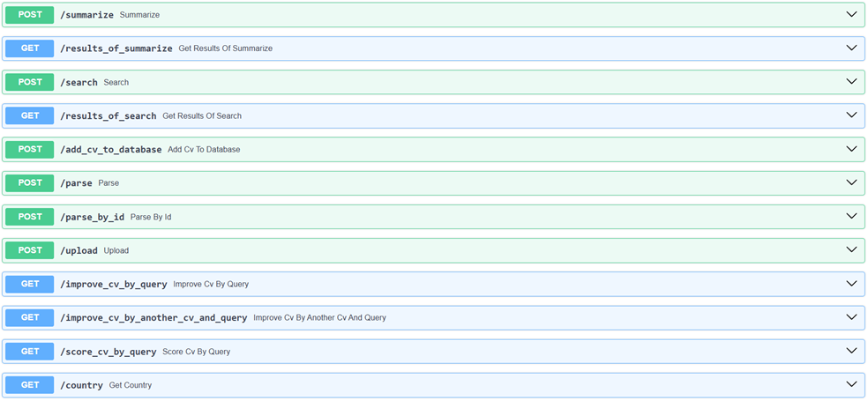The width and height of the screenshot is (868, 401).
Task: Click the POST badge for /search
Action: point(30,82)
